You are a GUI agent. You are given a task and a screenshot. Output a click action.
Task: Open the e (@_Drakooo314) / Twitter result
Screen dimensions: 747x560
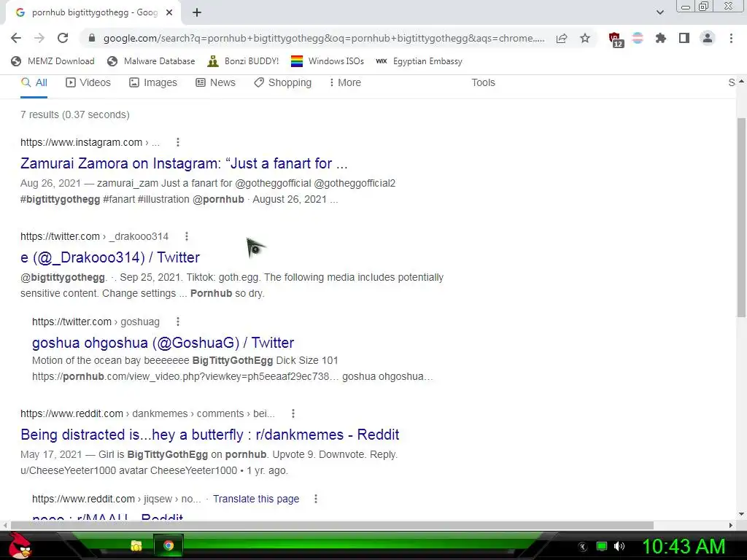point(110,257)
